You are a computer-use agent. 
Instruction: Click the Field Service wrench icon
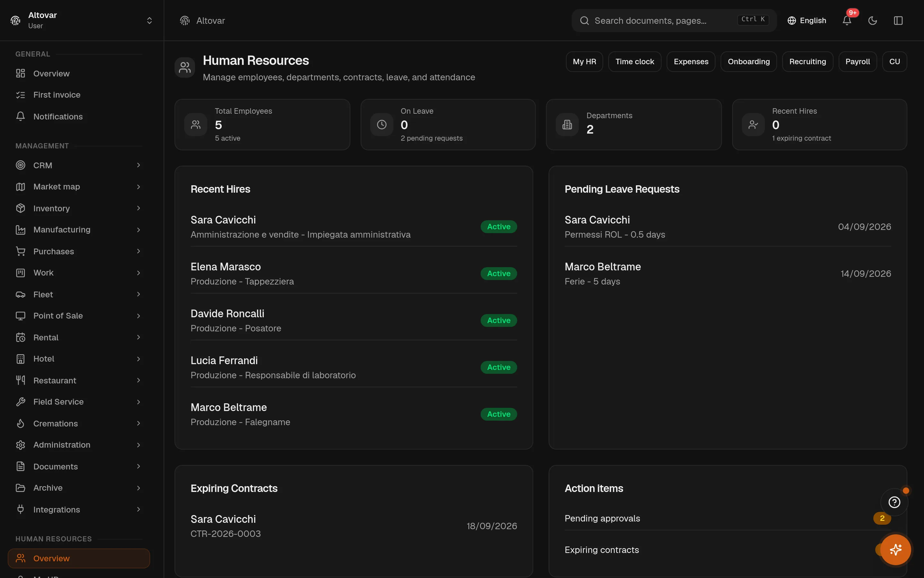21,402
